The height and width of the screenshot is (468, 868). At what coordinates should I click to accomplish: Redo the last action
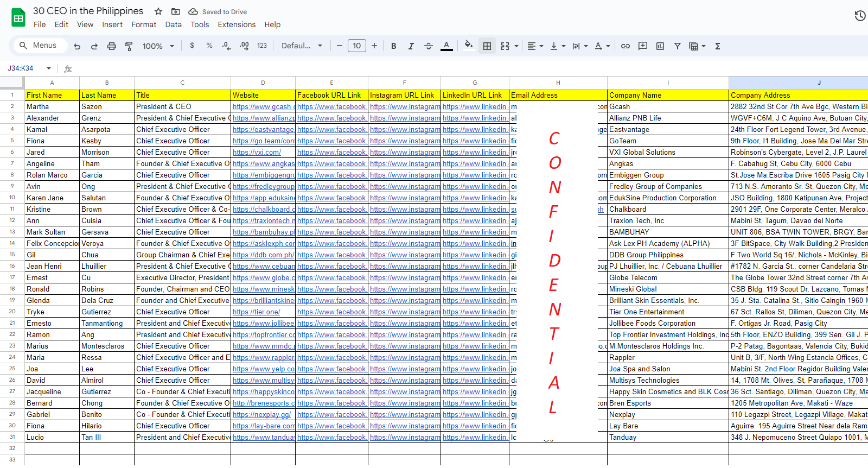94,46
